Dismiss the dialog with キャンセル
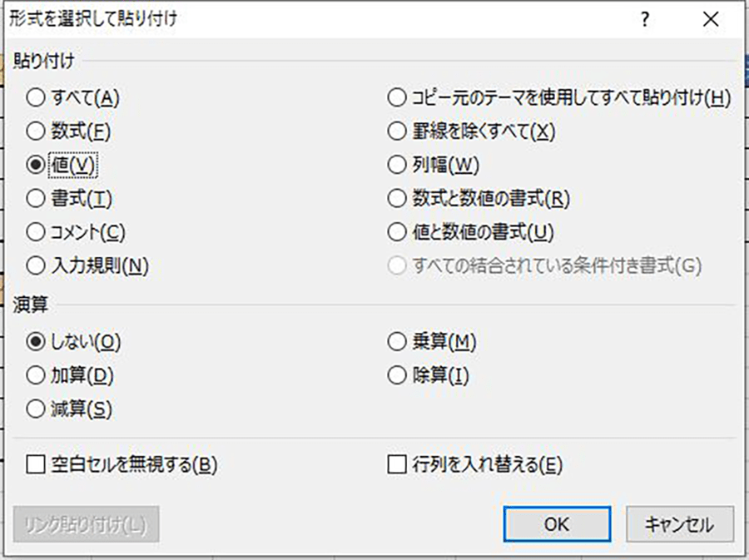749x560 pixels. tap(678, 524)
